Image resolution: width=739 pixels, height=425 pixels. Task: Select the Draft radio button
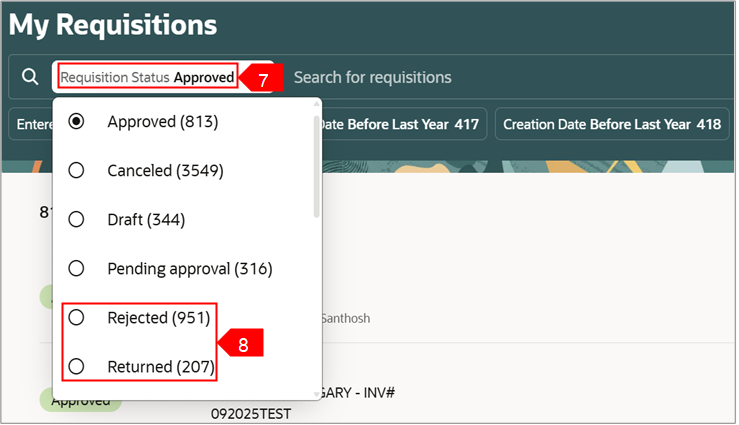point(76,220)
